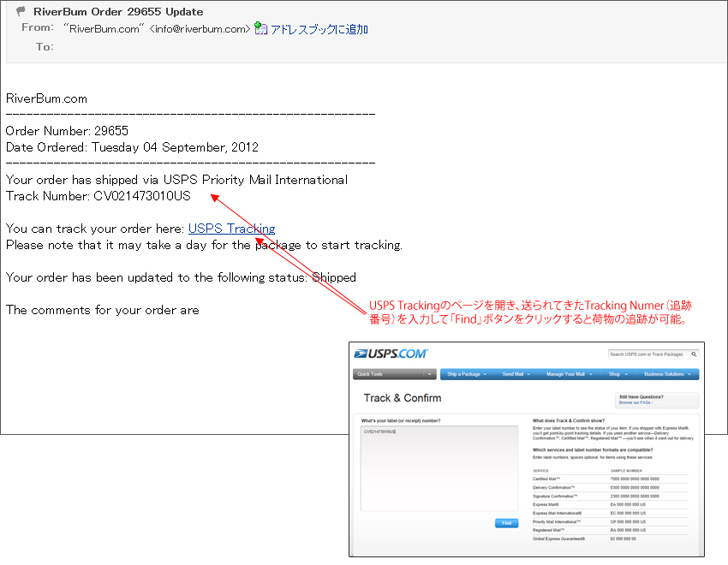The image size is (728, 565).
Task: Click the sender address info@riverbum.com
Action: click(x=200, y=29)
